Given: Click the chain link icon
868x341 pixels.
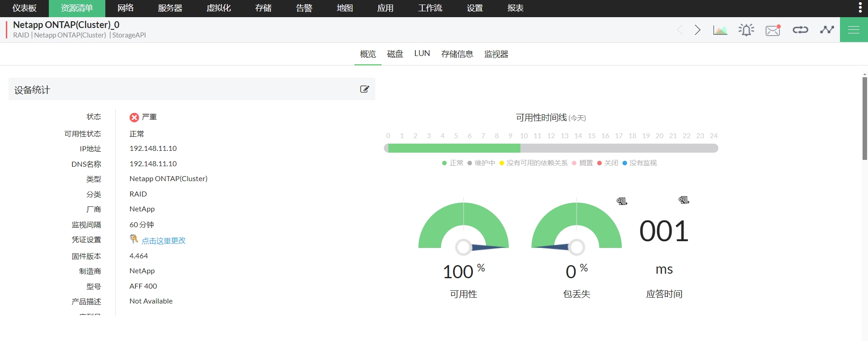Looking at the screenshot, I should pos(800,30).
